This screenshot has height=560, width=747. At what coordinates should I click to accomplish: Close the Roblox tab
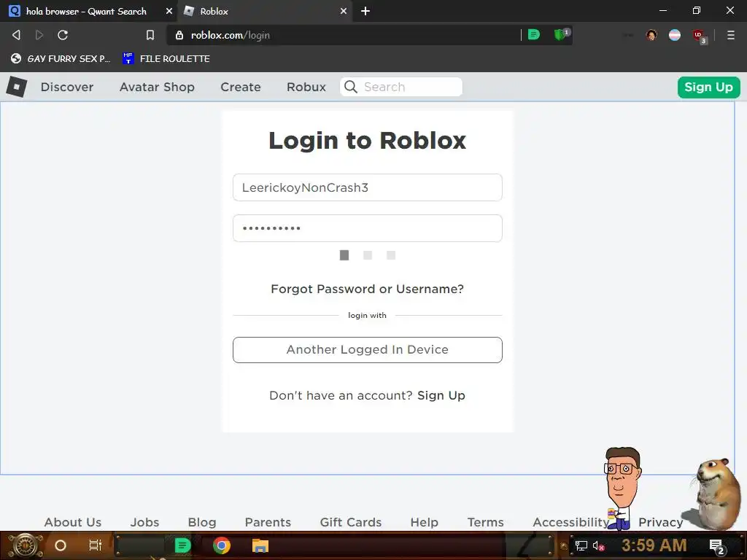pyautogui.click(x=344, y=11)
